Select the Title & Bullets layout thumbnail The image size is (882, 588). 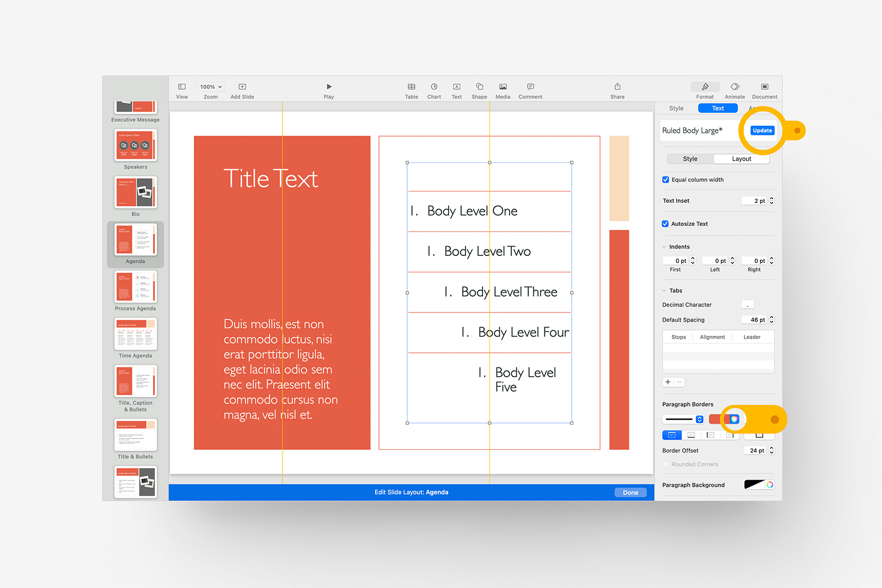pos(136,434)
